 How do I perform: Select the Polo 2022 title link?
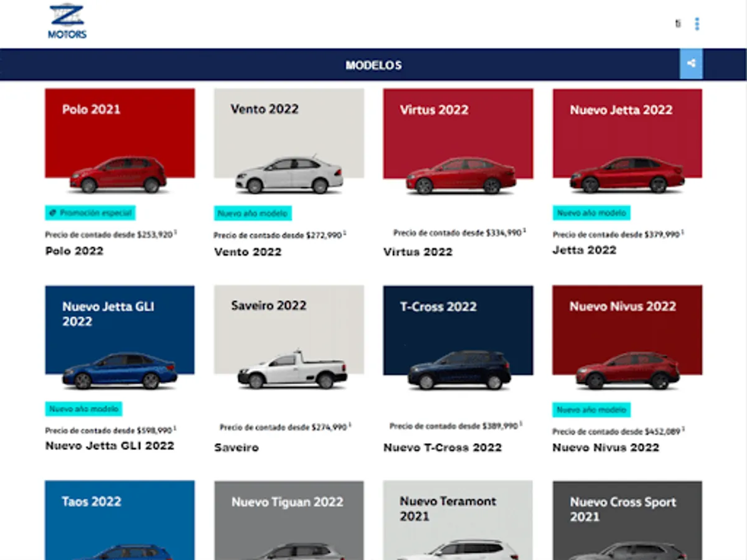(x=74, y=251)
